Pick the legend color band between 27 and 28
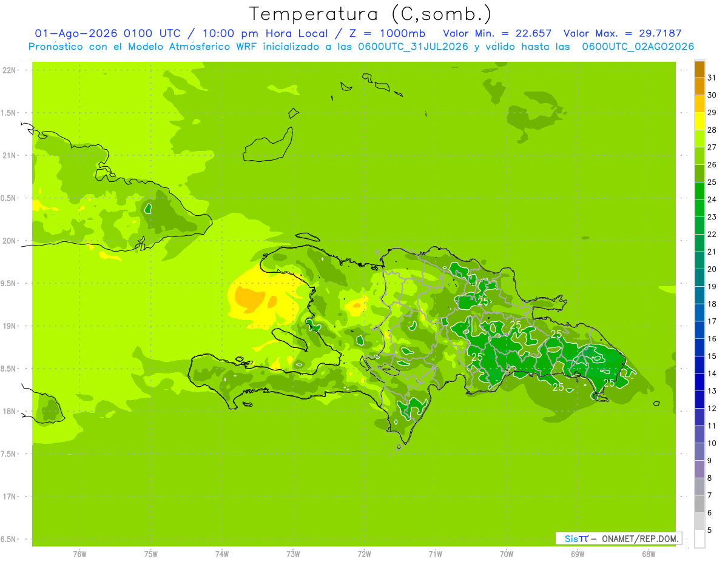This screenshot has width=728, height=562. [699, 138]
